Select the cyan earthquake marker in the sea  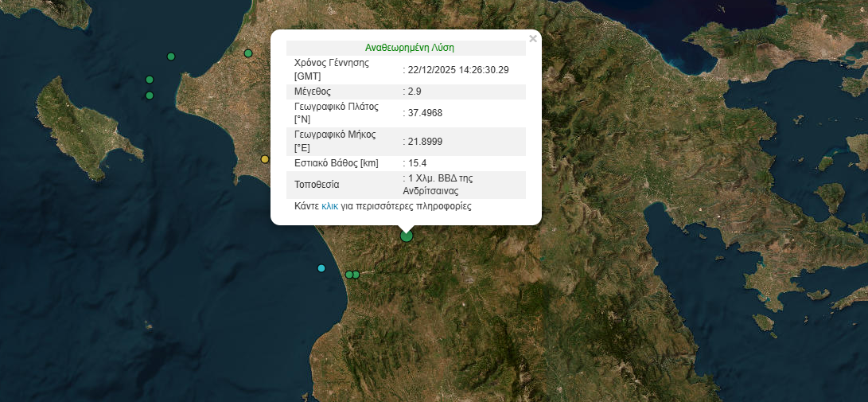tap(321, 268)
